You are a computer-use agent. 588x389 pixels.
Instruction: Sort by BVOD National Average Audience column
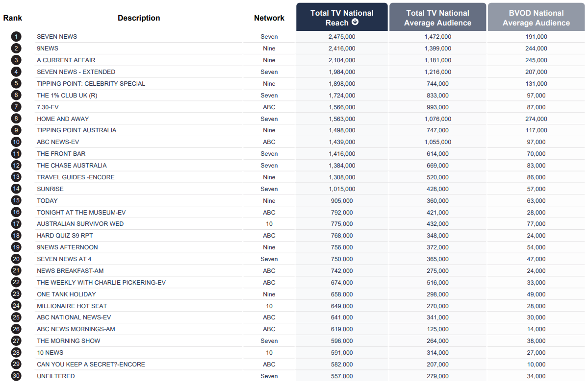pyautogui.click(x=536, y=18)
